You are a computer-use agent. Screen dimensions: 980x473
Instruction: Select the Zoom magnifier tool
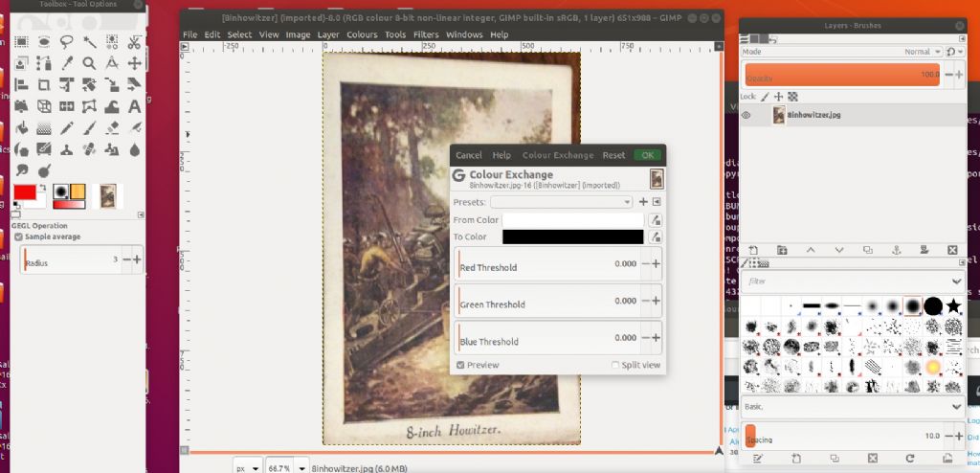(89, 63)
